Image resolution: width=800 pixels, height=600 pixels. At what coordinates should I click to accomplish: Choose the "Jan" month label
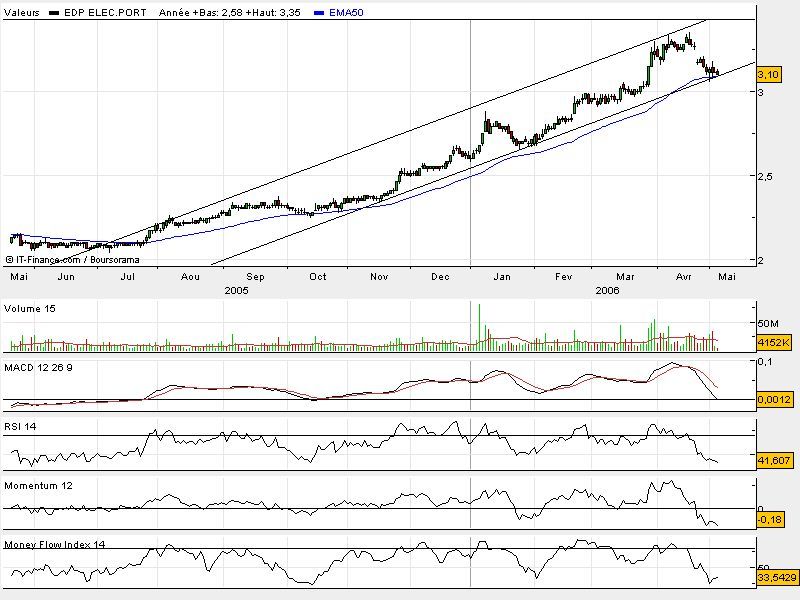click(502, 277)
